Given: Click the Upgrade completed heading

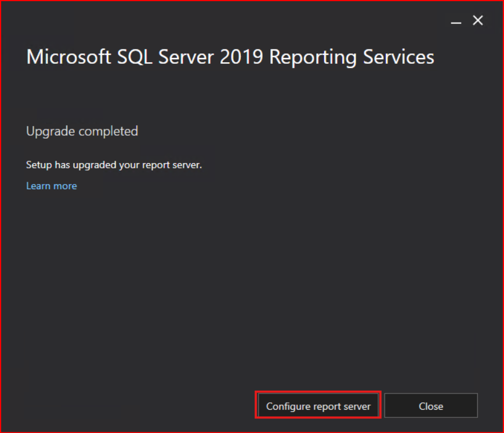Looking at the screenshot, I should (82, 131).
